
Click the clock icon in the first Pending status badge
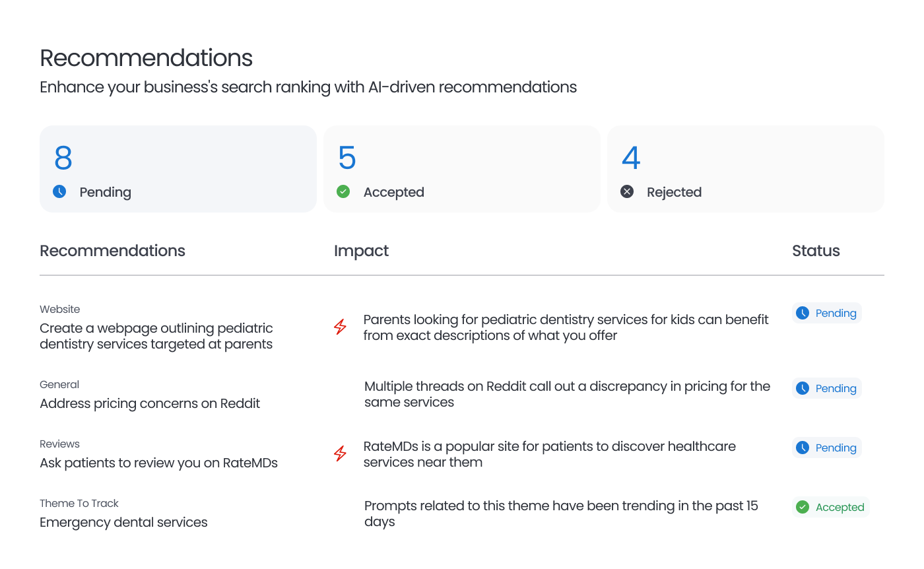pos(804,313)
